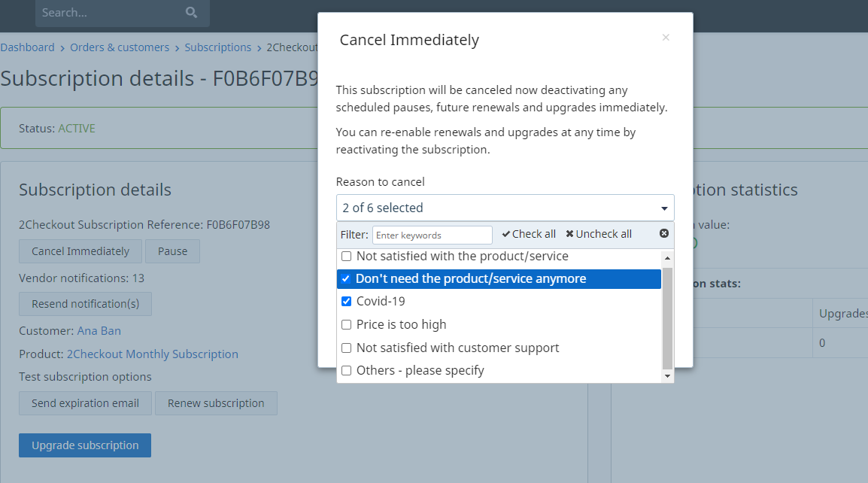Screen dimensions: 868x483
Task: Click the Check all checkmark option
Action: coord(529,234)
